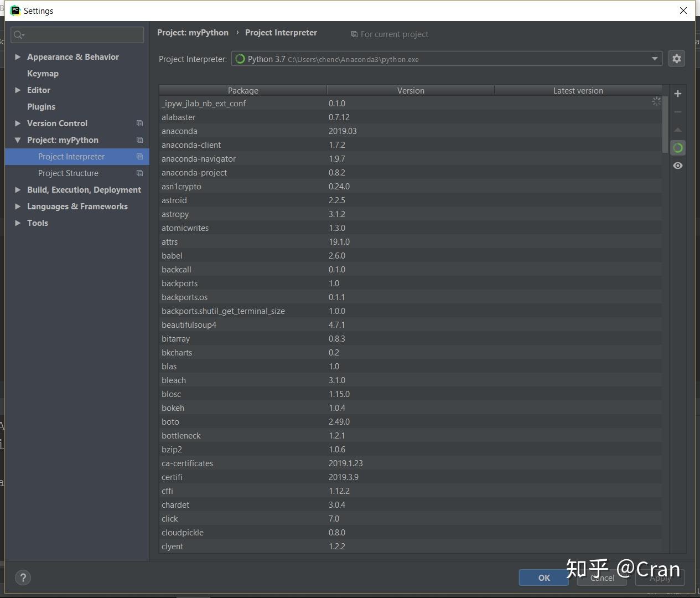
Task: Sort packages by the Latest version column header
Action: coord(578,90)
